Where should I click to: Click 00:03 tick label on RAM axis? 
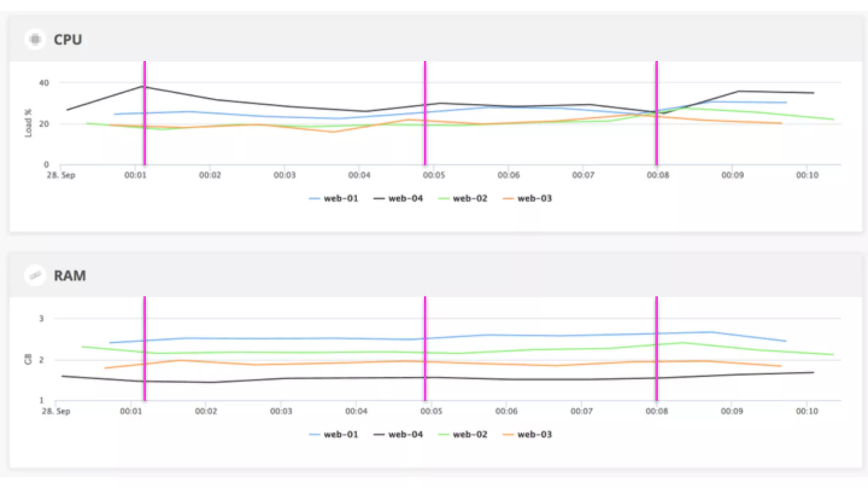click(281, 411)
